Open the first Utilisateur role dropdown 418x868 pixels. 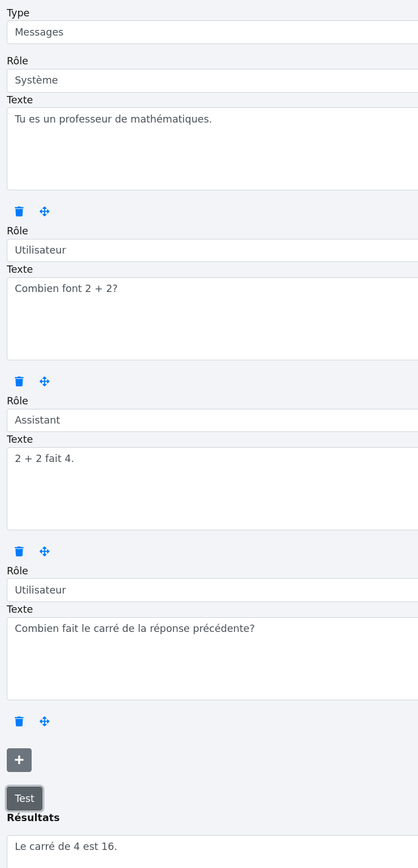pyautogui.click(x=212, y=251)
